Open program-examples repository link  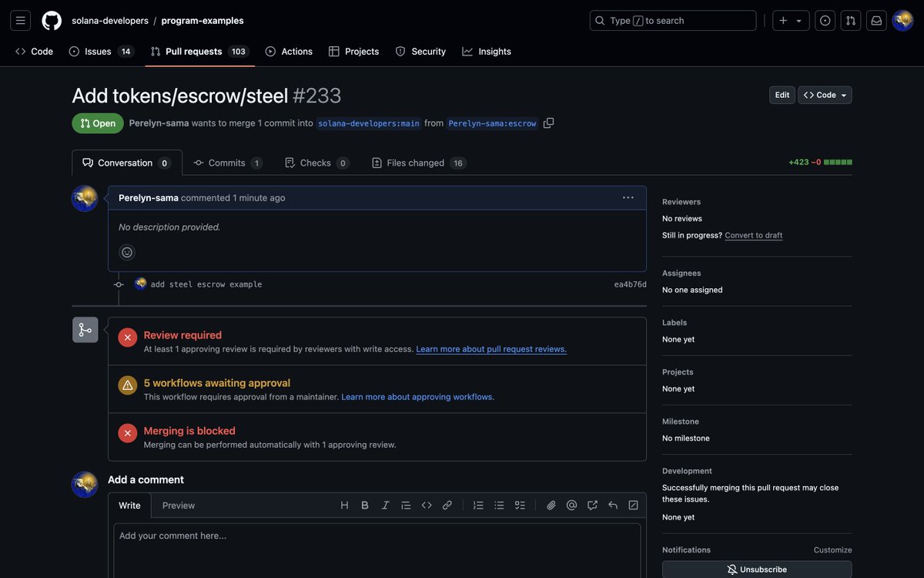pyautogui.click(x=203, y=21)
